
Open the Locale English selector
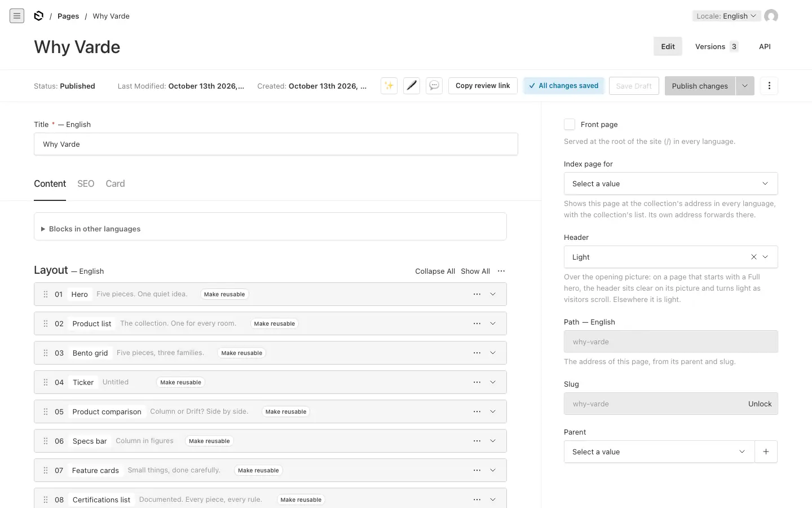tap(726, 16)
